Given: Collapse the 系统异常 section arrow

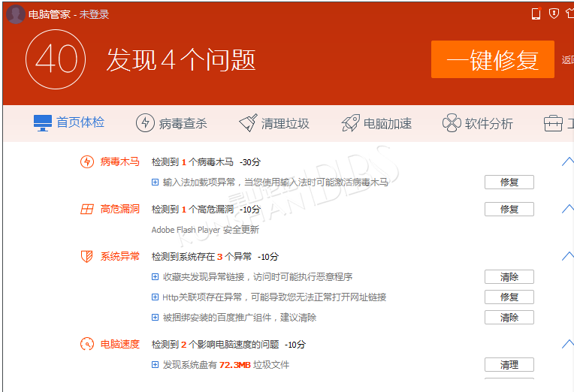Looking at the screenshot, I should click(x=568, y=256).
